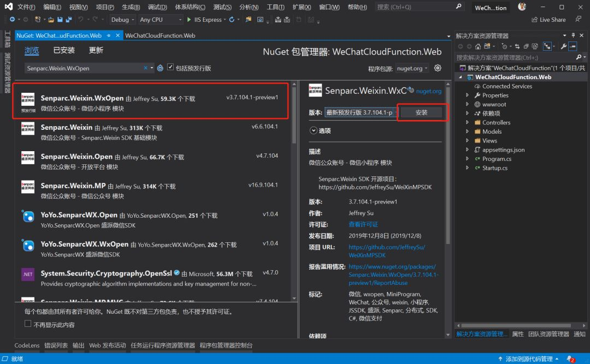Open the Package Manager Console tab 程序包管理器控制台

[226, 345]
